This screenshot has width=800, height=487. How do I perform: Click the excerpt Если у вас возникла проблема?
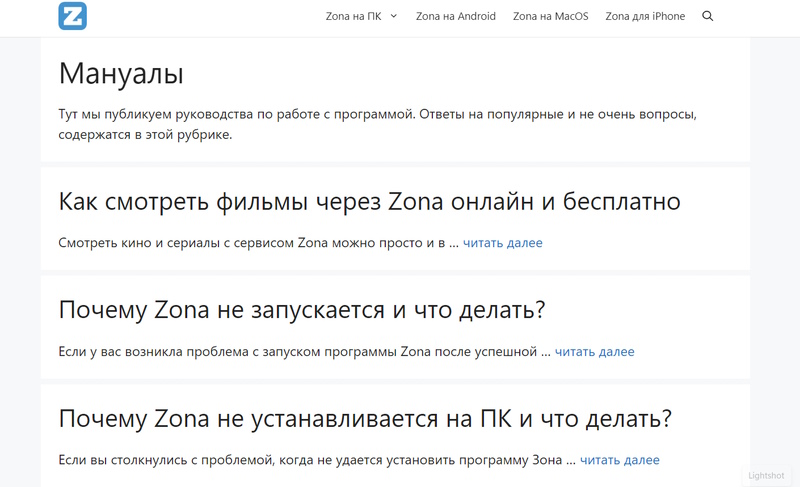click(305, 351)
